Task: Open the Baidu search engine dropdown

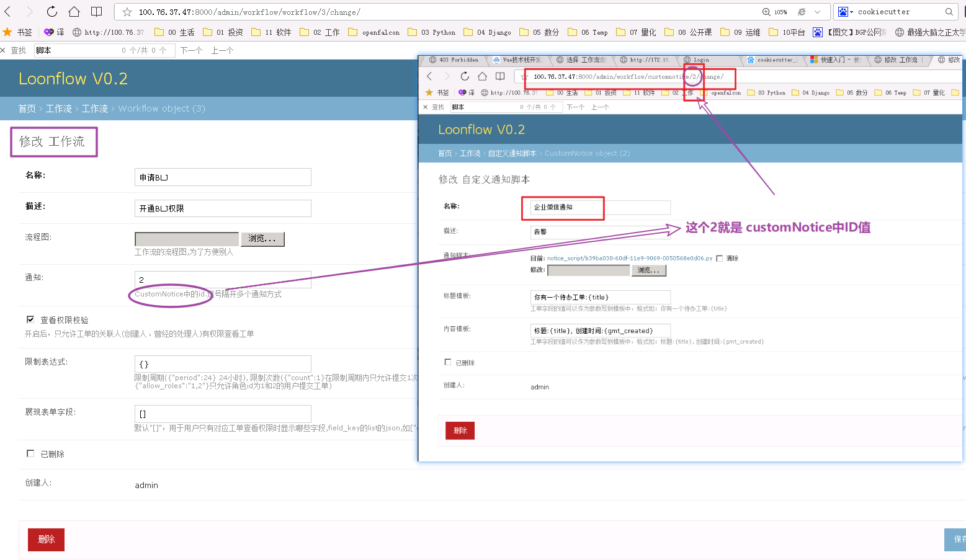Action: click(x=844, y=11)
